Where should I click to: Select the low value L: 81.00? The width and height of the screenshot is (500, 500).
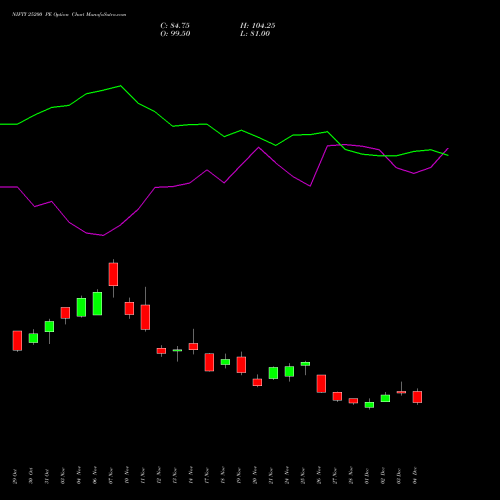(x=255, y=34)
